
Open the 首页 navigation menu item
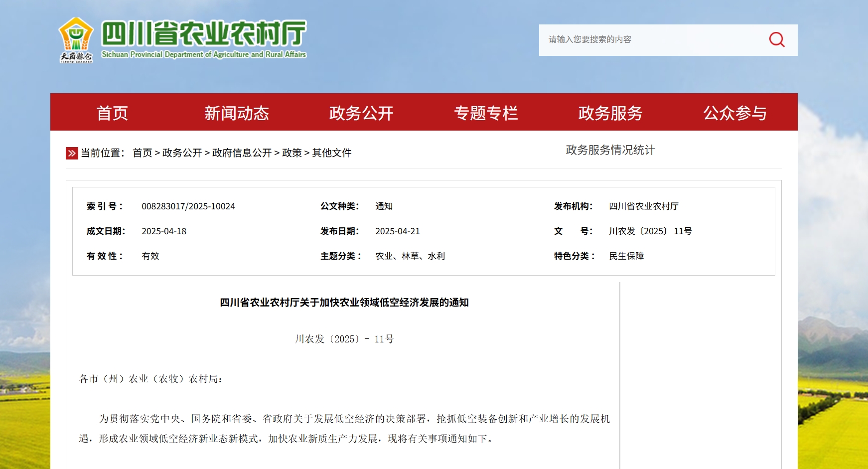coord(112,113)
